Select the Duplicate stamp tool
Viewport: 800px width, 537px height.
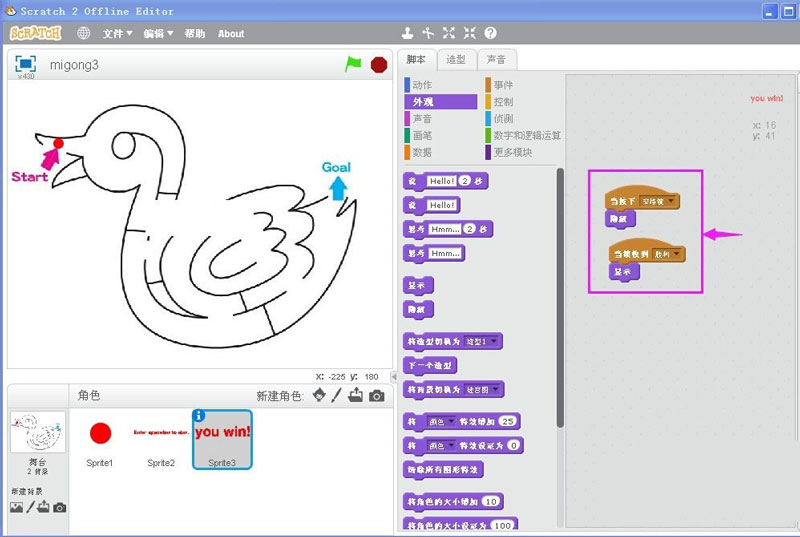pos(407,33)
